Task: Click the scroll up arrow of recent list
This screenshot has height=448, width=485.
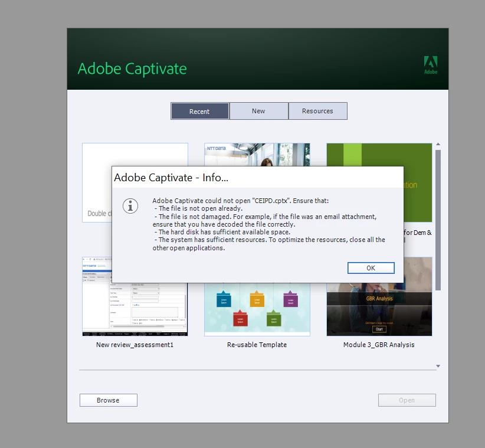Action: (438, 144)
